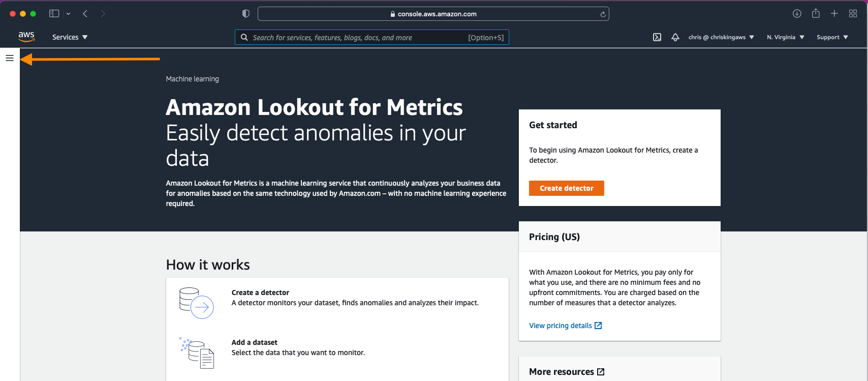Show Safari downloads icon
The height and width of the screenshot is (381, 868).
coord(797,14)
